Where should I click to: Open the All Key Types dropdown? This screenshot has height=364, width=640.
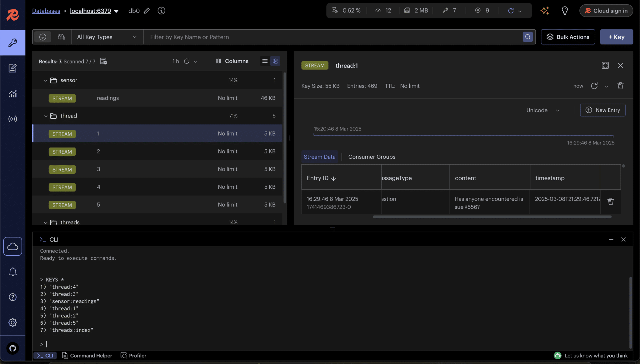pos(107,37)
